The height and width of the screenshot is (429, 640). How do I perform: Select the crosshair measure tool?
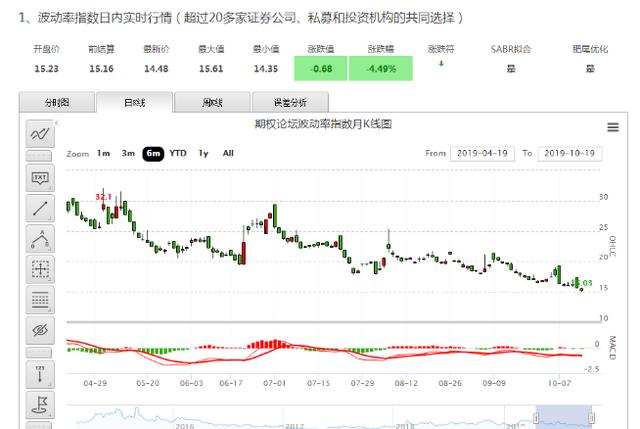click(40, 269)
